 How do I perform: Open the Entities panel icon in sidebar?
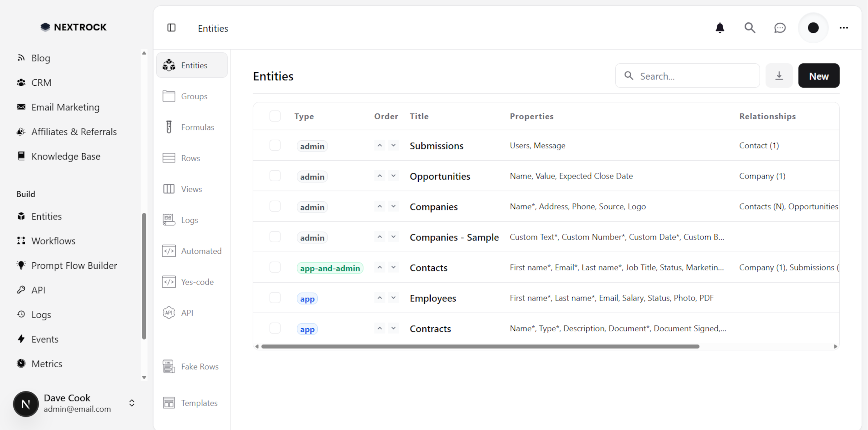tap(169, 65)
